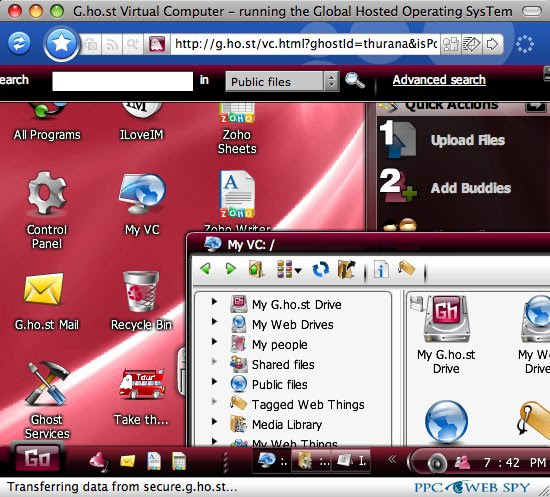This screenshot has height=497, width=550.
Task: Click the desk lamp icon in taskbar
Action: tap(99, 461)
